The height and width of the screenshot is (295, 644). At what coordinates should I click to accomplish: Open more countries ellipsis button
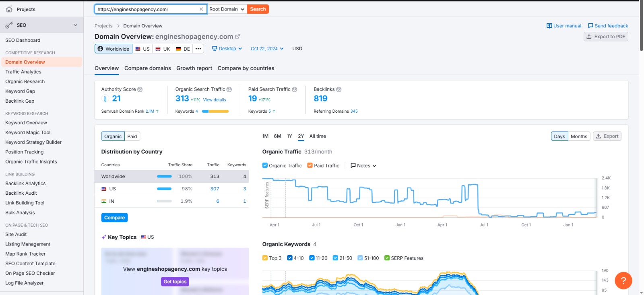(x=198, y=49)
